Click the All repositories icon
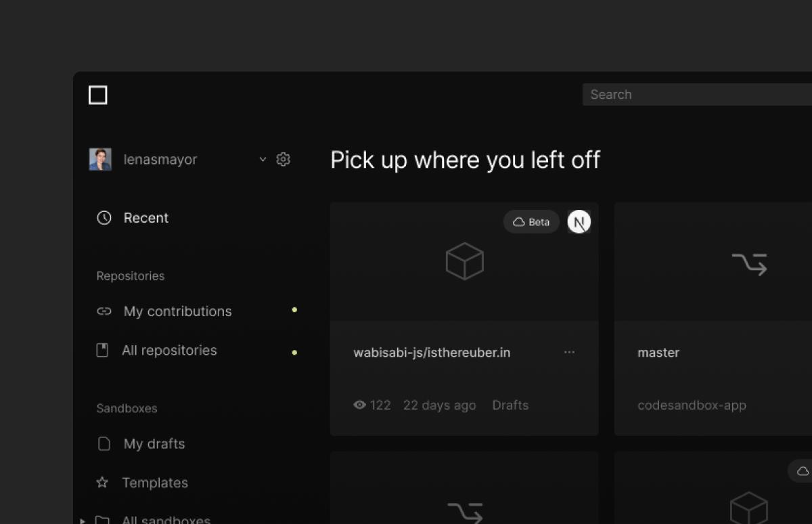The image size is (812, 524). click(103, 350)
